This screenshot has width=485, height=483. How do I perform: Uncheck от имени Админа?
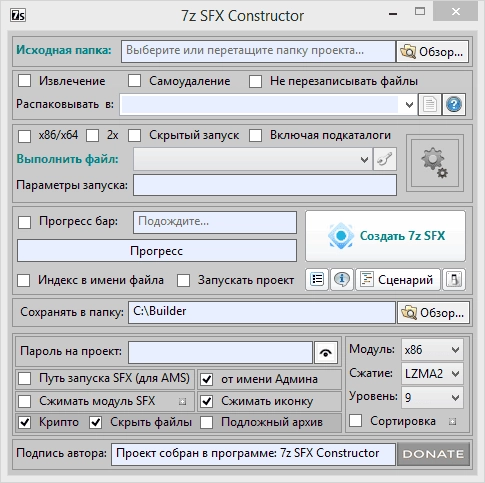[x=207, y=379]
